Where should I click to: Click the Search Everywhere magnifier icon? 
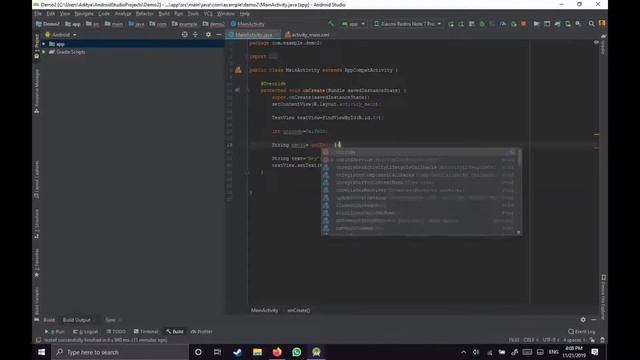click(x=591, y=24)
